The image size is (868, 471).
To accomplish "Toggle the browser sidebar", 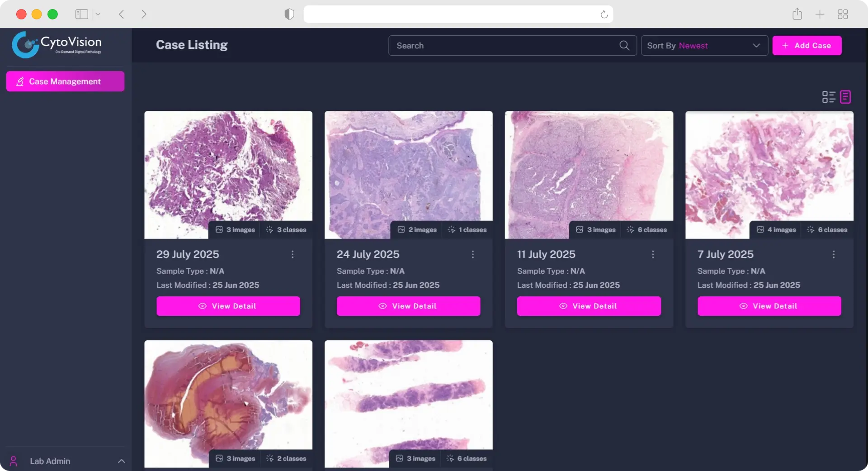I will tap(81, 14).
